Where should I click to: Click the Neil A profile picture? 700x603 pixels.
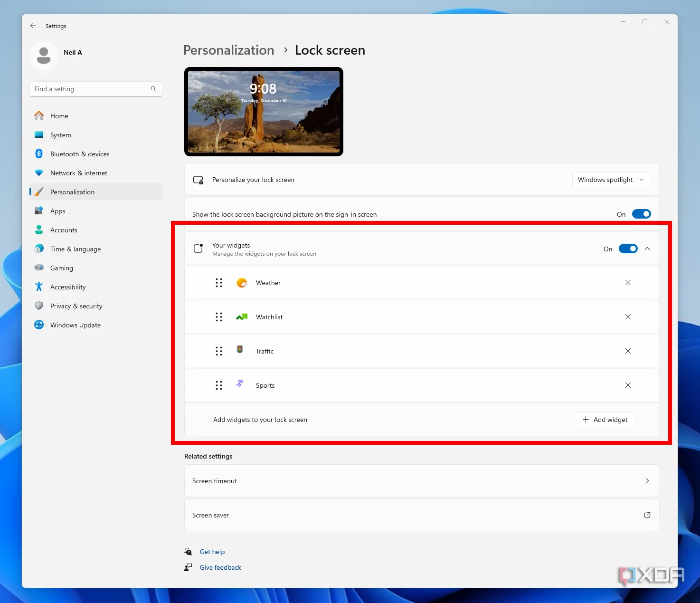point(43,56)
